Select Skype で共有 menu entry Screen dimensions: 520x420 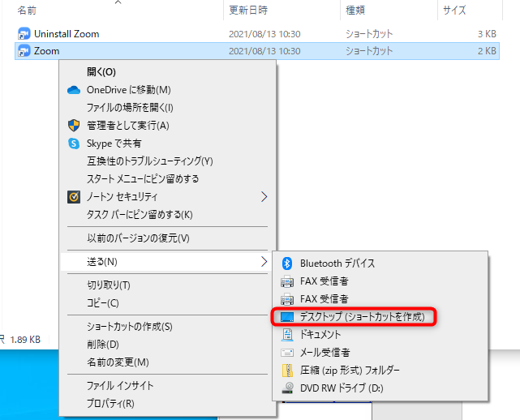pos(167,144)
